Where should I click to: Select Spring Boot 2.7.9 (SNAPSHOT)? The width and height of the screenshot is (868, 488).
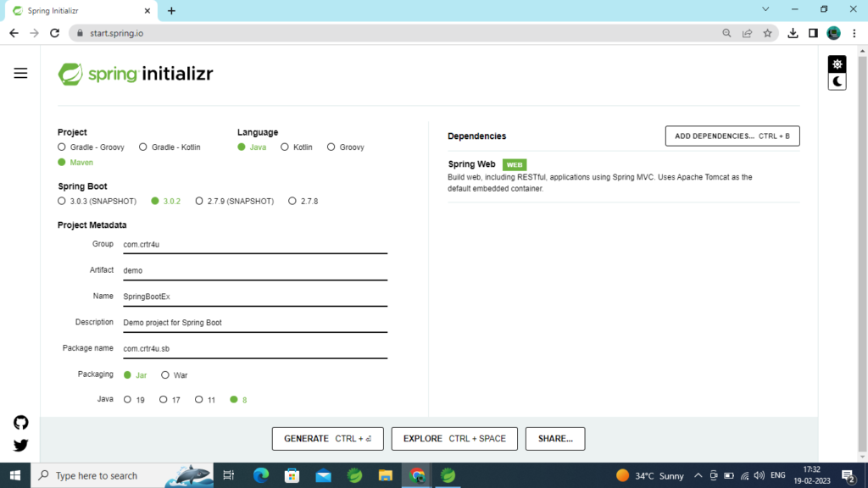pyautogui.click(x=235, y=201)
